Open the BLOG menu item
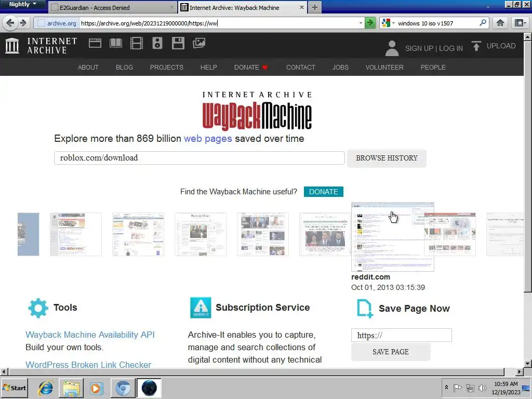532x399 pixels. tap(124, 67)
